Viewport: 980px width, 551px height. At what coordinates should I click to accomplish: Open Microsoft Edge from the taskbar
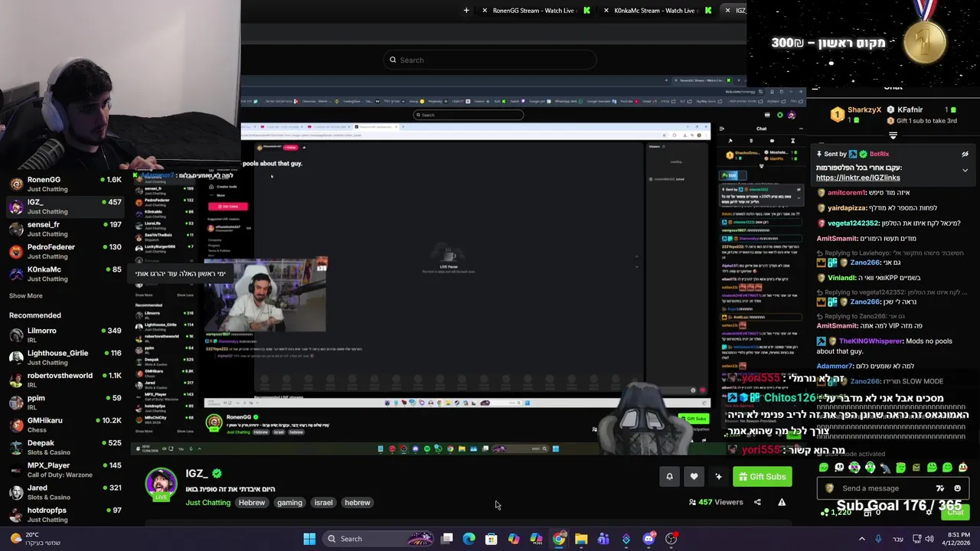(x=469, y=539)
